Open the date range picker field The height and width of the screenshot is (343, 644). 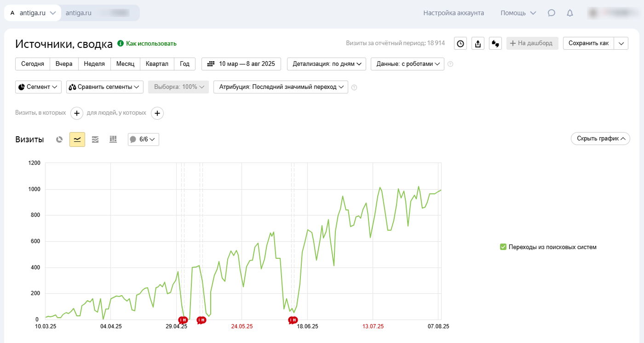(x=241, y=64)
